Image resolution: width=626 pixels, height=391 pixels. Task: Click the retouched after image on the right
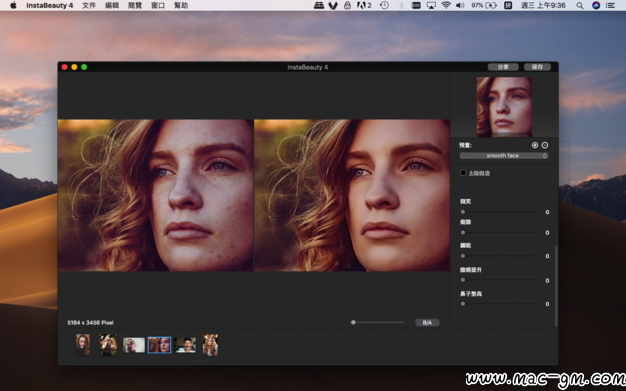(352, 195)
